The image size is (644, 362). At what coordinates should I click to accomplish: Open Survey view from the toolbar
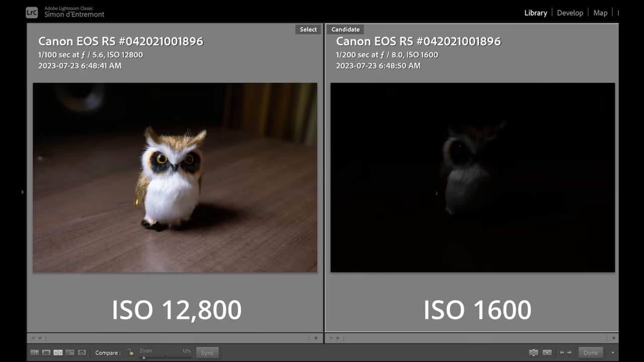point(70,352)
